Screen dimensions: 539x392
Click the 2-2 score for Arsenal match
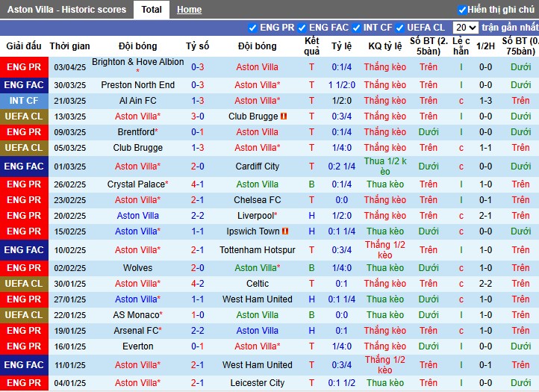198,331
